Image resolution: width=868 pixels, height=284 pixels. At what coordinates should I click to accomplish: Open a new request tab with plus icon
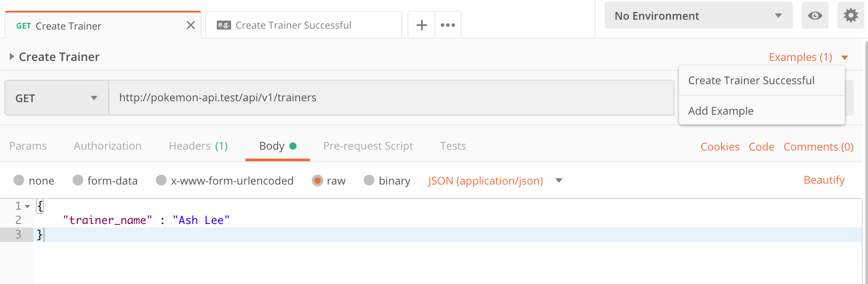(421, 25)
